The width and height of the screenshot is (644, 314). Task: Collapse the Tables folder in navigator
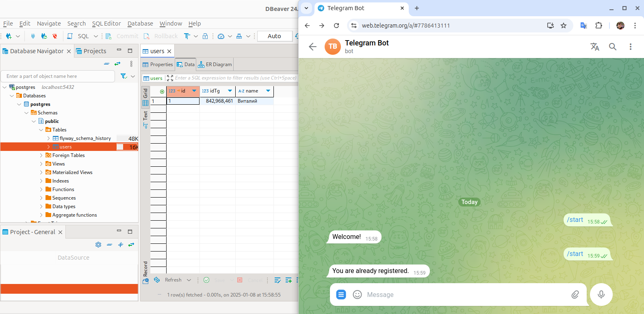41,130
